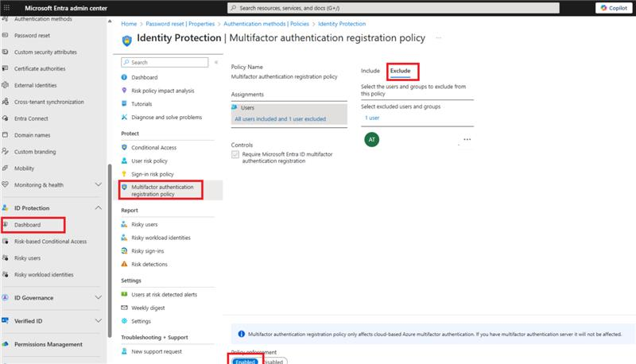Viewport: 636px width, 364px height.
Task: Click All users included and 1 user excluded
Action: click(281, 119)
